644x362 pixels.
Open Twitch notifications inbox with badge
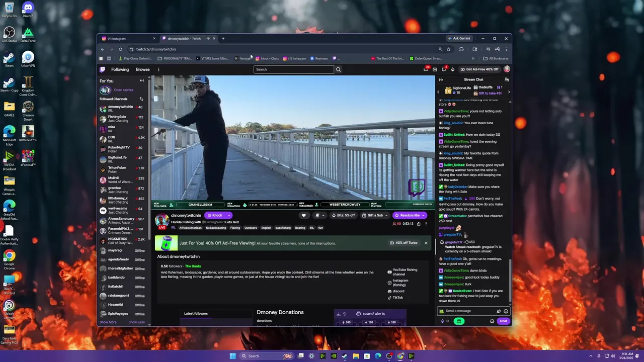click(x=426, y=69)
